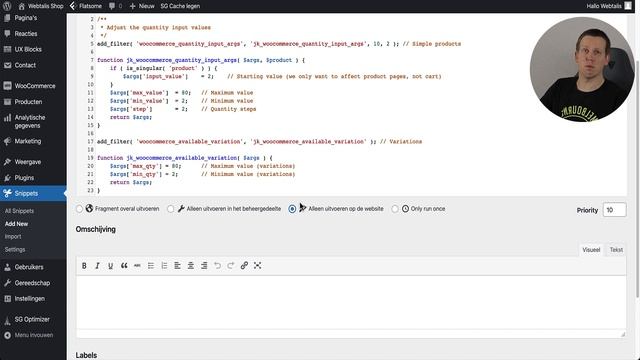Image resolution: width=640 pixels, height=360 pixels.
Task: Click code line with 'min_qty'
Action: tap(202, 174)
